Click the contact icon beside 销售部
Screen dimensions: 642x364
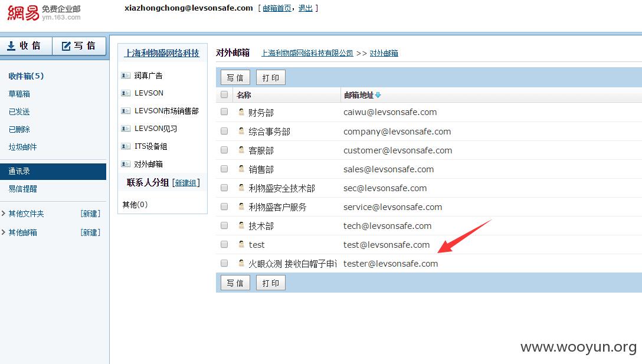coord(241,169)
